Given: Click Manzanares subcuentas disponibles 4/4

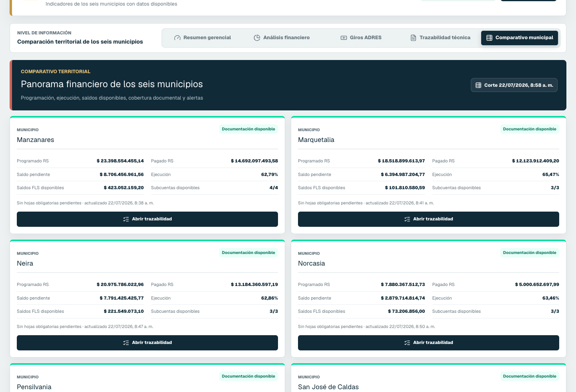Looking at the screenshot, I should 274,188.
